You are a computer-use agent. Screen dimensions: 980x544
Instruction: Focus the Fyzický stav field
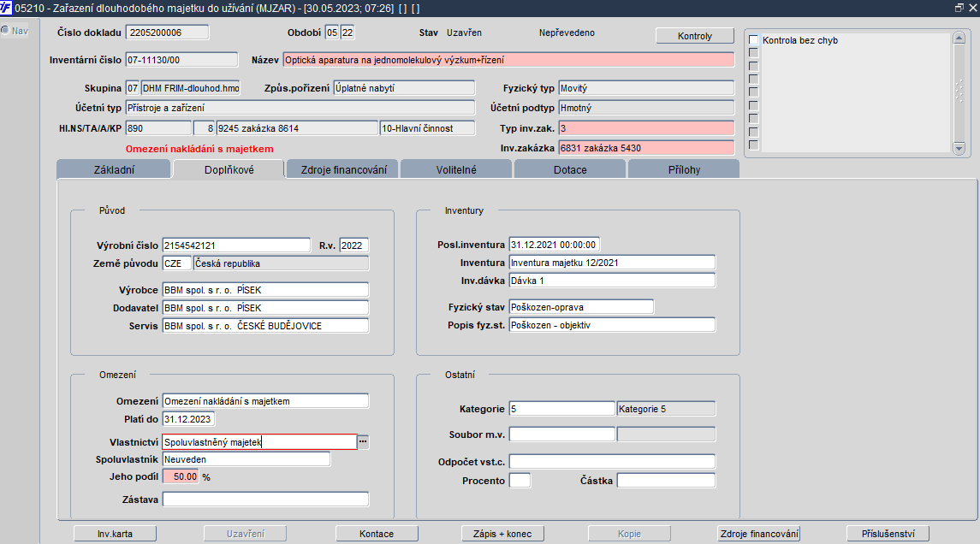(x=580, y=306)
